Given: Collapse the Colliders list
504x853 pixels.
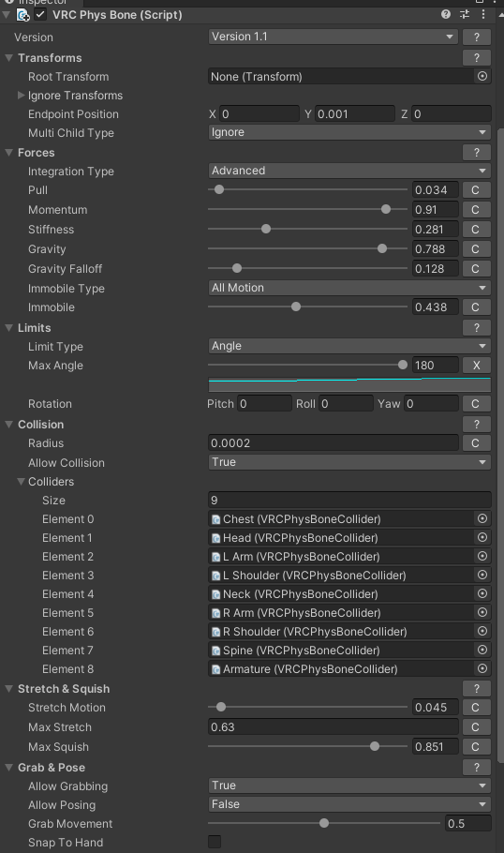Looking at the screenshot, I should coord(22,482).
